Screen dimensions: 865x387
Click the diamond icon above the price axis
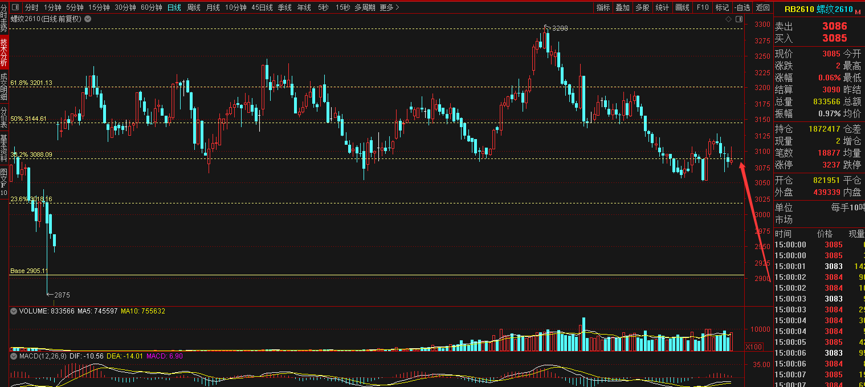728,19
